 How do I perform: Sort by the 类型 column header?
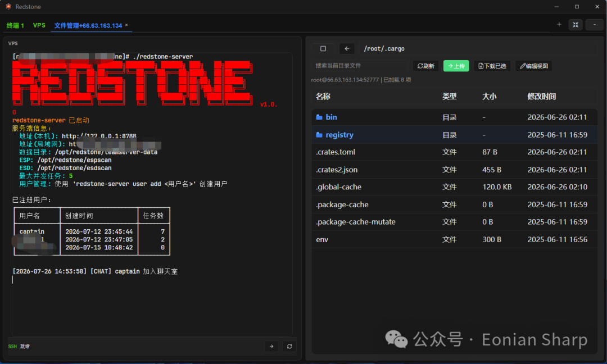[450, 96]
